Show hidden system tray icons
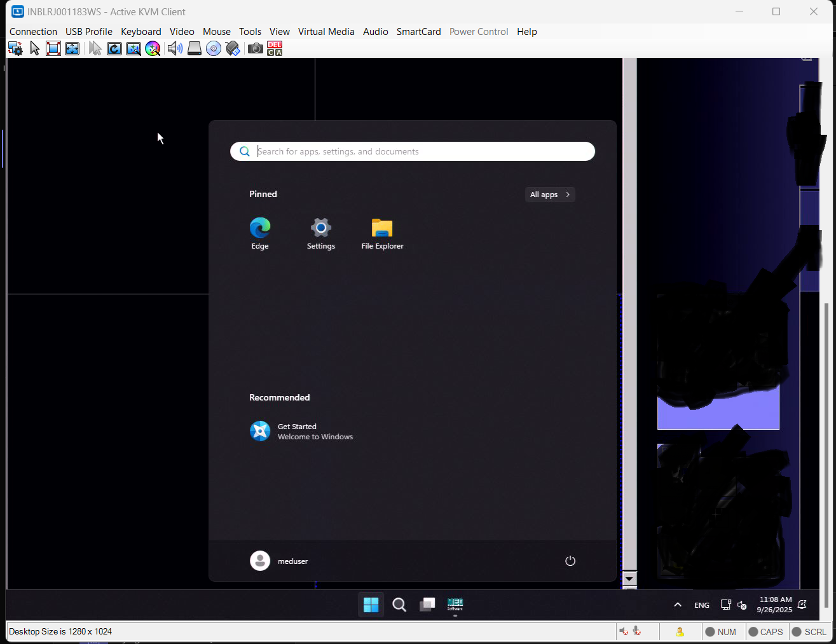This screenshot has height=644, width=836. pos(677,605)
